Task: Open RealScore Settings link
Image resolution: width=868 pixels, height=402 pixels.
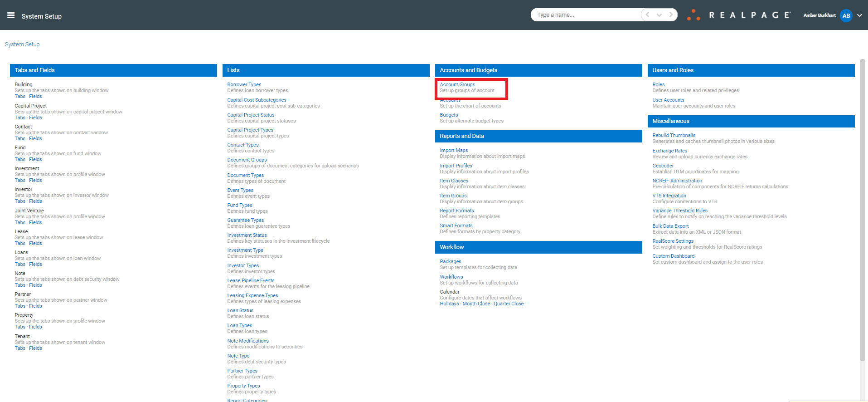Action: tap(673, 241)
